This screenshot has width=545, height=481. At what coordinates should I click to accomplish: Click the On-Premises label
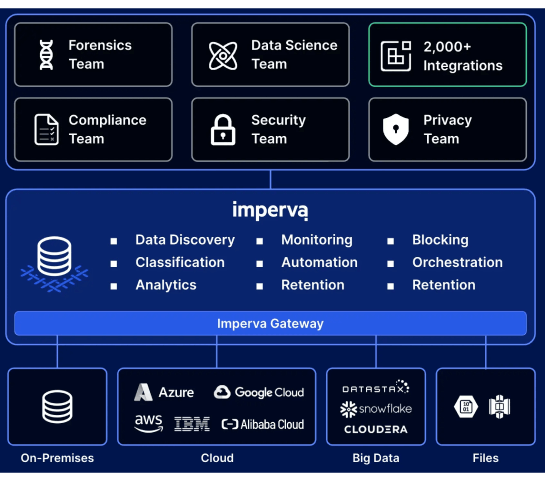pos(57,458)
